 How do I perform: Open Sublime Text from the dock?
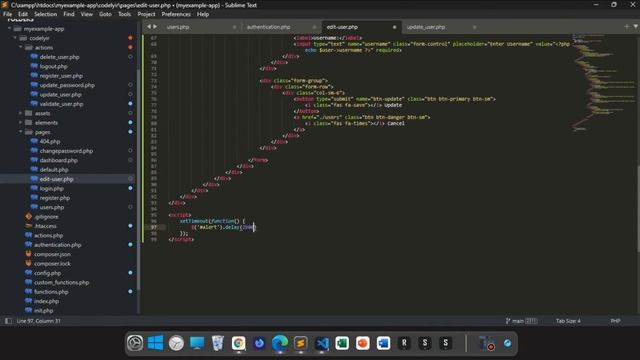(x=301, y=343)
